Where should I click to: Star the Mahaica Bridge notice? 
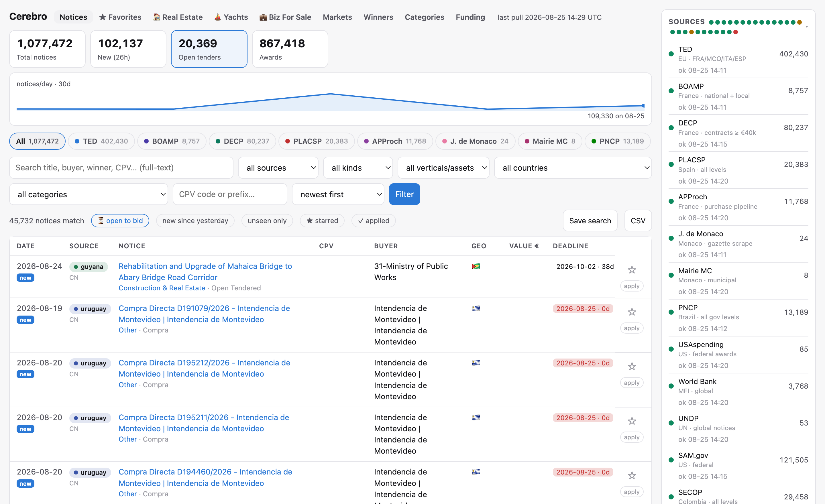point(631,270)
